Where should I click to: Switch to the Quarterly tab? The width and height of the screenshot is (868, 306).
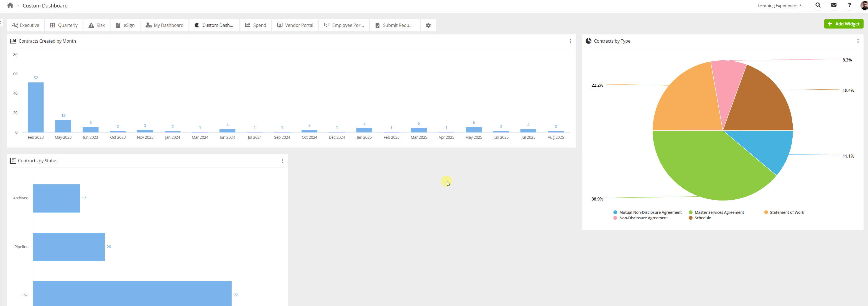point(64,25)
